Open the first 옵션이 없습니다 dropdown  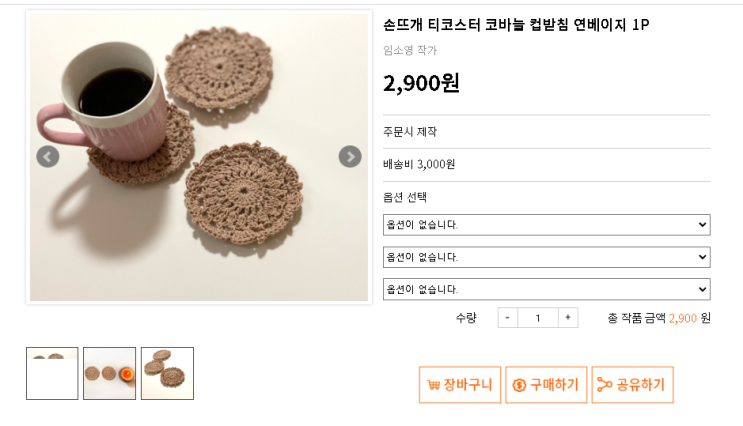pyautogui.click(x=546, y=225)
